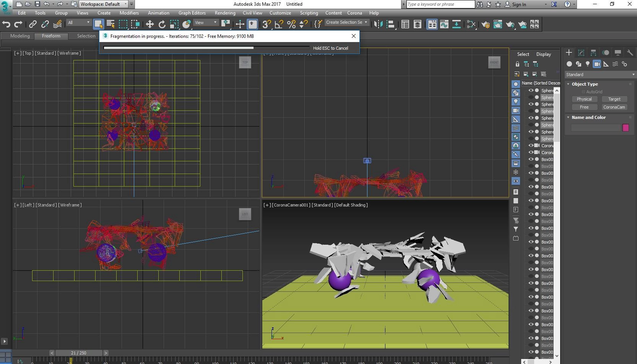Open the Standard camera category dropdown
The height and width of the screenshot is (364, 637).
(600, 75)
